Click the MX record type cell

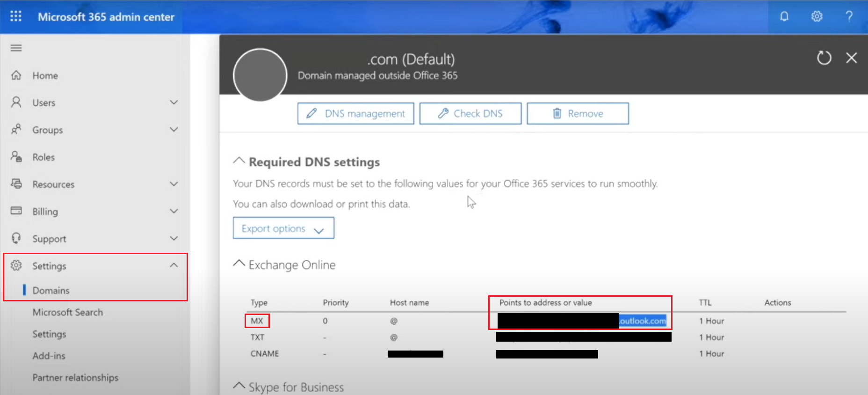point(257,321)
